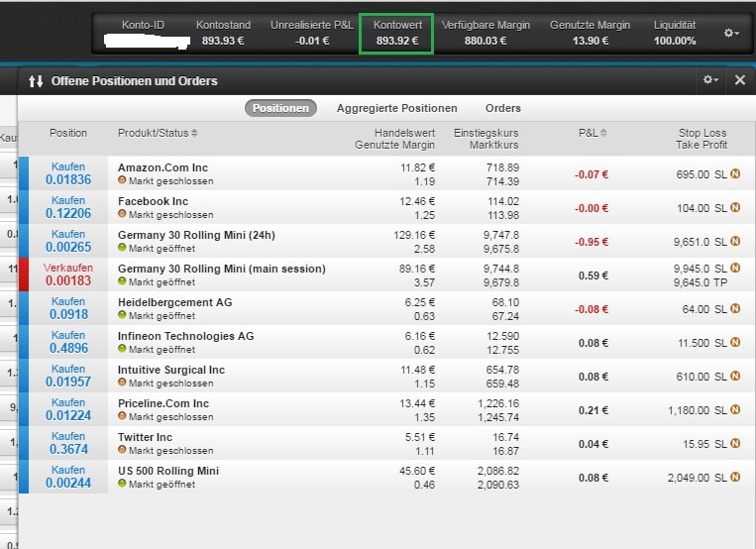Click the N icon on Infineon Technologies row
The height and width of the screenshot is (549, 756).
tap(735, 343)
